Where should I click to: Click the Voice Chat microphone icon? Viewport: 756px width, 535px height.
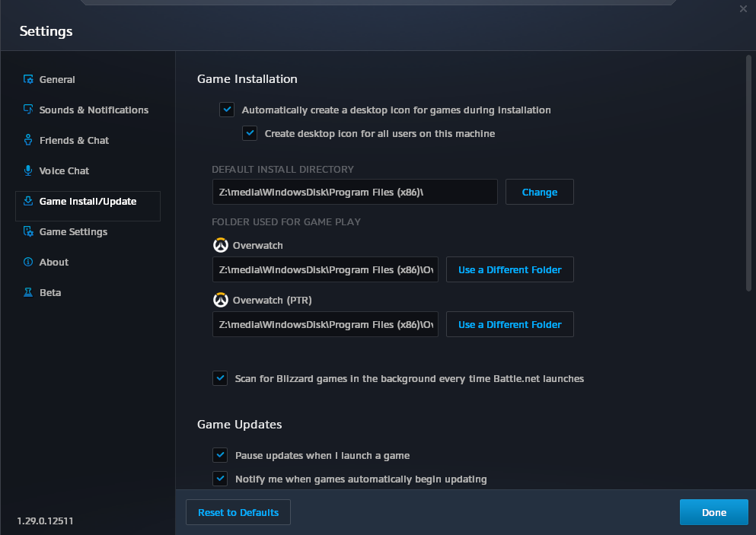point(28,170)
